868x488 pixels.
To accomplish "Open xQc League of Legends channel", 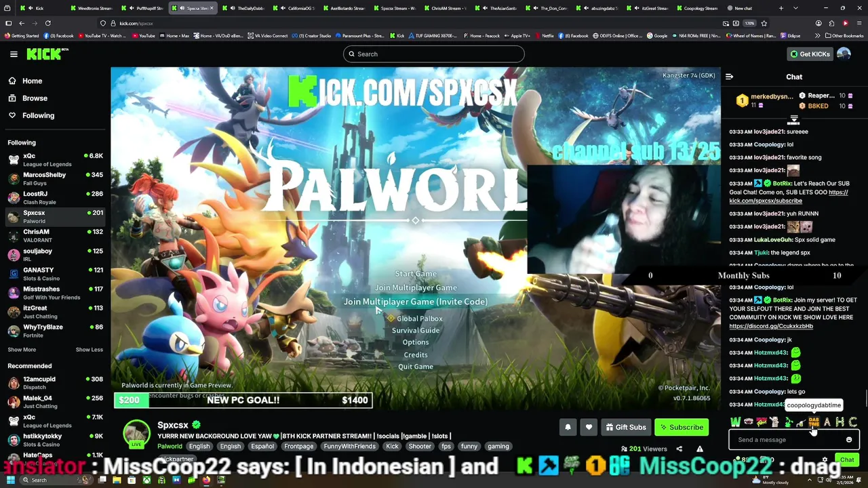I will (x=56, y=159).
